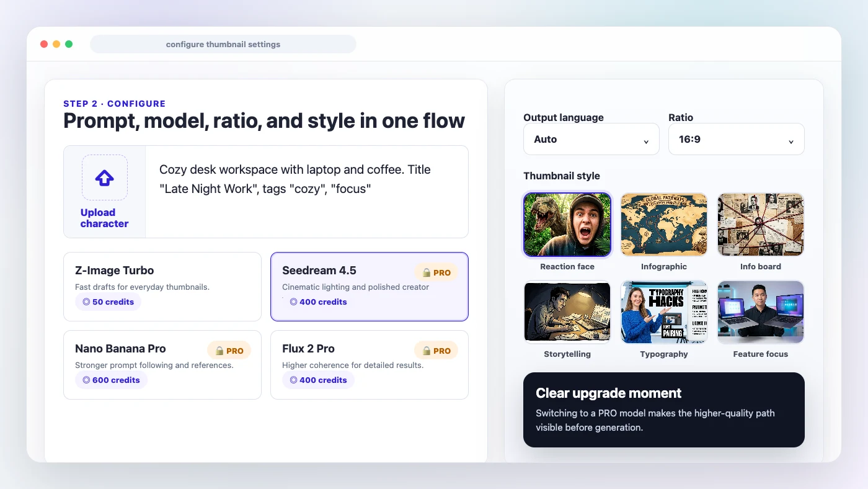
Task: Click into the prompt text field
Action: (x=307, y=192)
